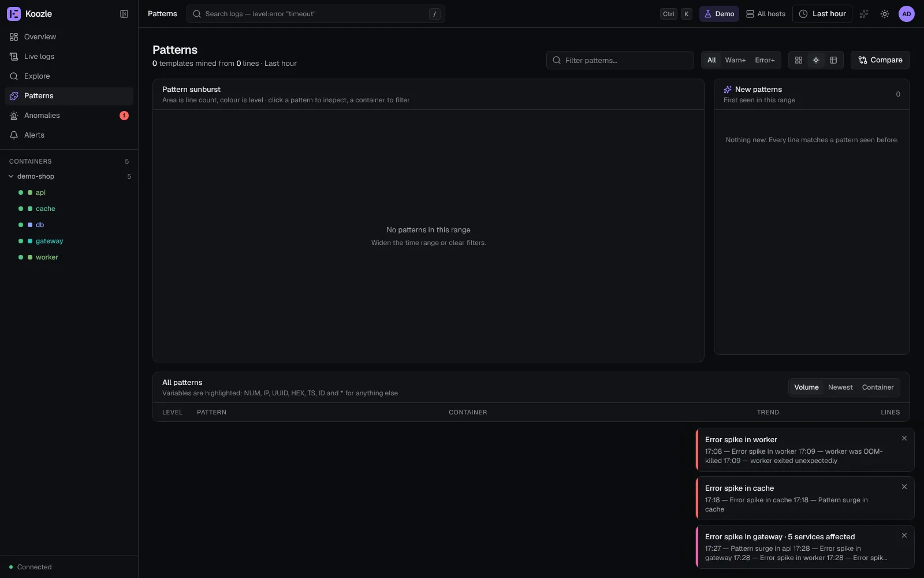Image resolution: width=924 pixels, height=578 pixels.
Task: Click the Compare button
Action: coord(880,60)
